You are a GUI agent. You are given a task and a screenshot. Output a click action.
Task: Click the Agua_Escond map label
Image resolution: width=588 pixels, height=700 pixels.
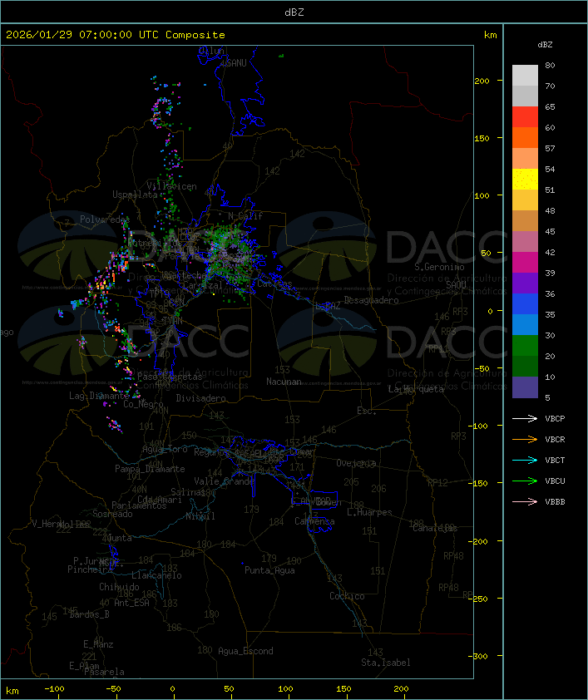tap(245, 651)
